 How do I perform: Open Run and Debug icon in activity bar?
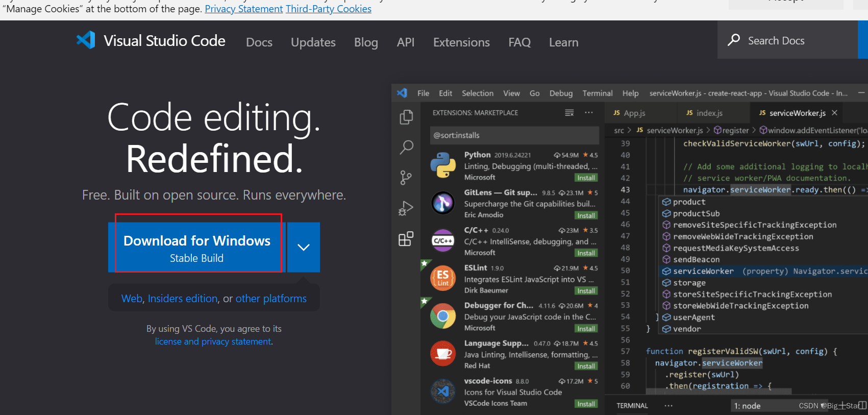(406, 208)
